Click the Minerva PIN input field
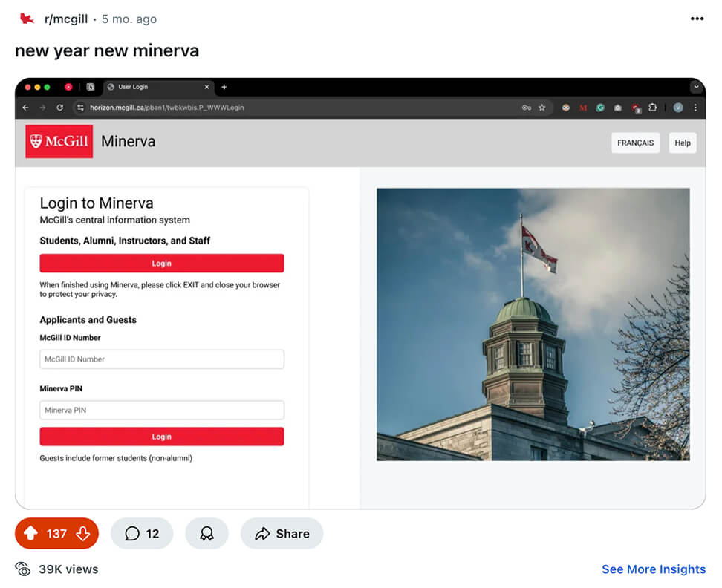Screen dimensions: 722x588 tap(162, 410)
